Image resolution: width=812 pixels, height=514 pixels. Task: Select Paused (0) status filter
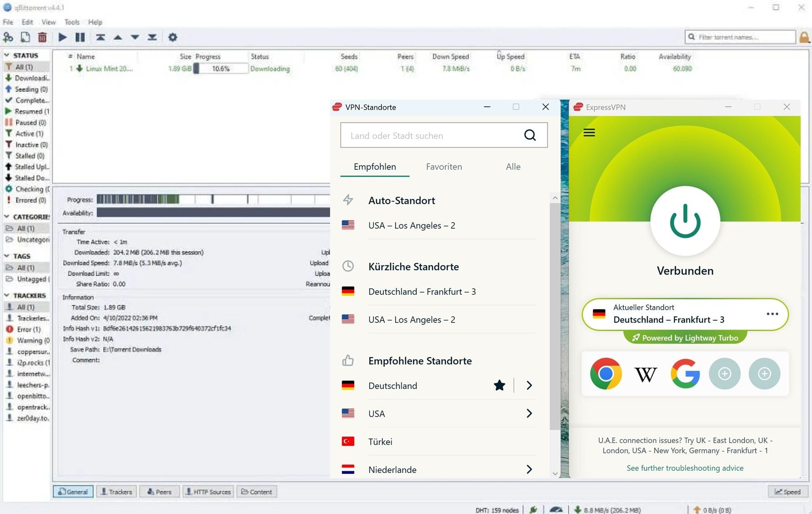(27, 122)
